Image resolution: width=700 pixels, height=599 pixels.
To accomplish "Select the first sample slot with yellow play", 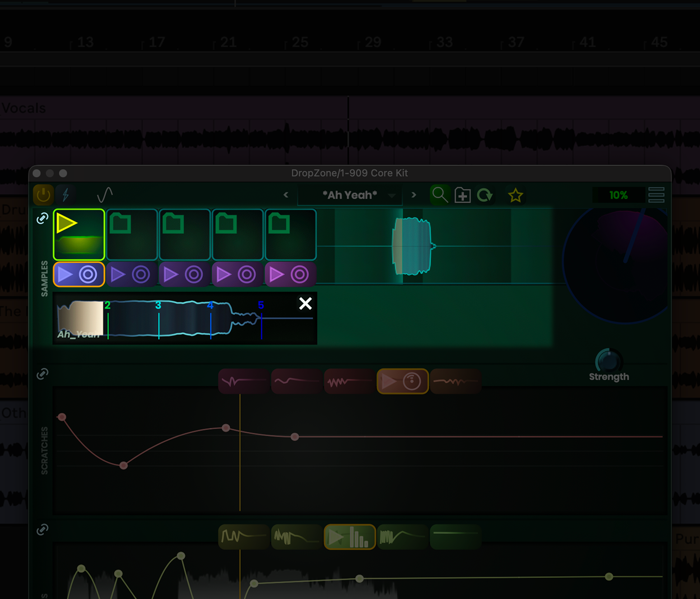I will click(x=79, y=234).
